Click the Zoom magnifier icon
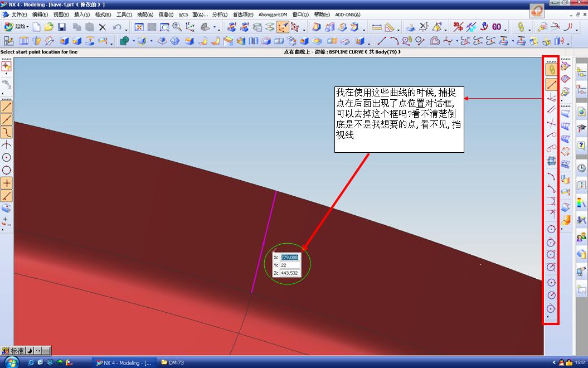Viewport: 588px width, 368px height. coord(177,27)
